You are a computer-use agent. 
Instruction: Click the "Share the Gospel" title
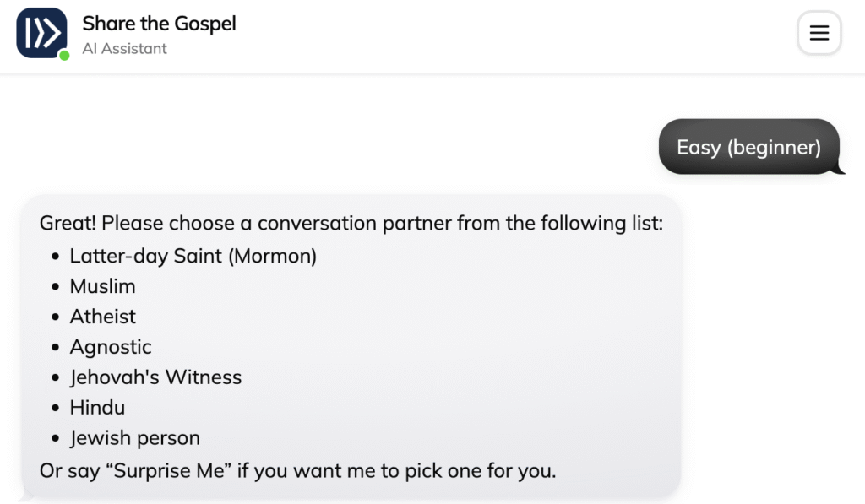pos(159,24)
